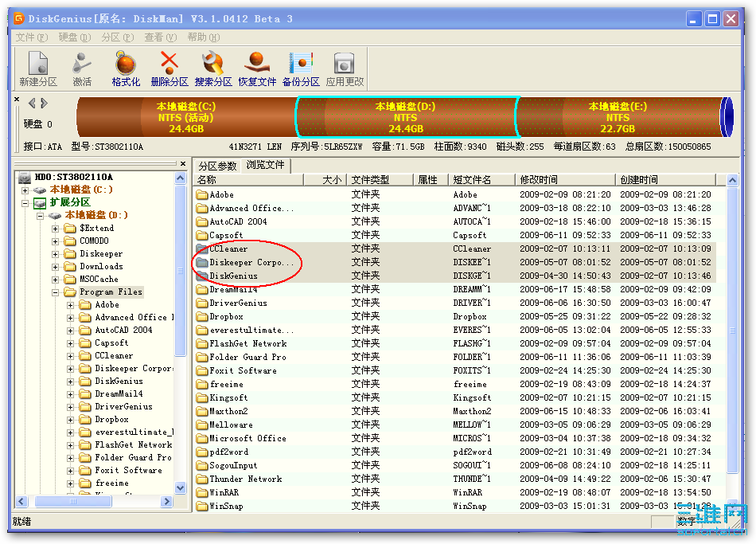Switch to the 浏览文件 tab

click(265, 165)
